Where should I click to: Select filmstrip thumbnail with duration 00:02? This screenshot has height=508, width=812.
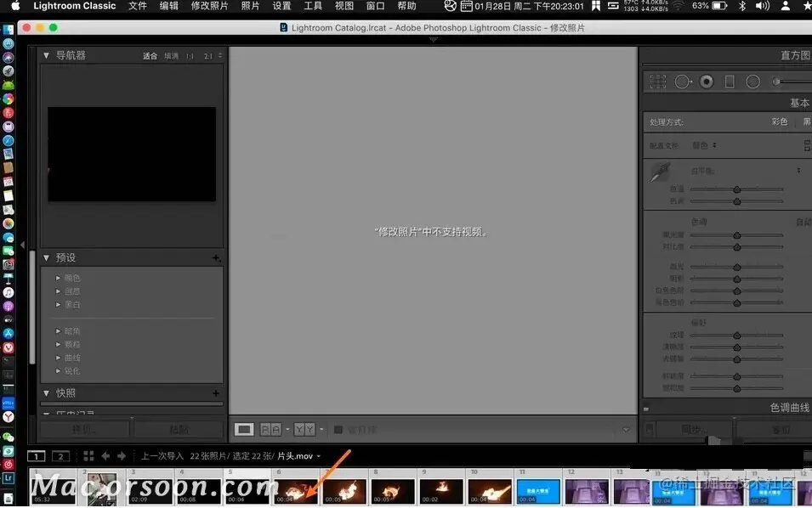coord(441,490)
